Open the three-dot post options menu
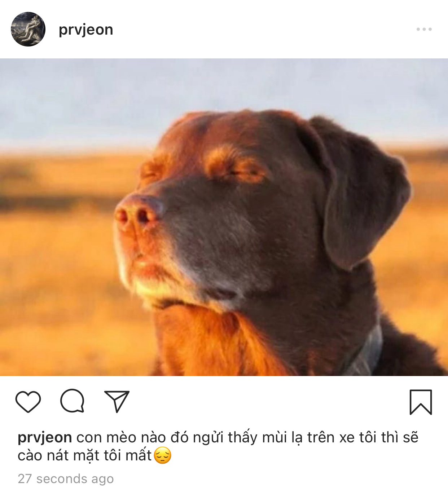 click(x=424, y=29)
